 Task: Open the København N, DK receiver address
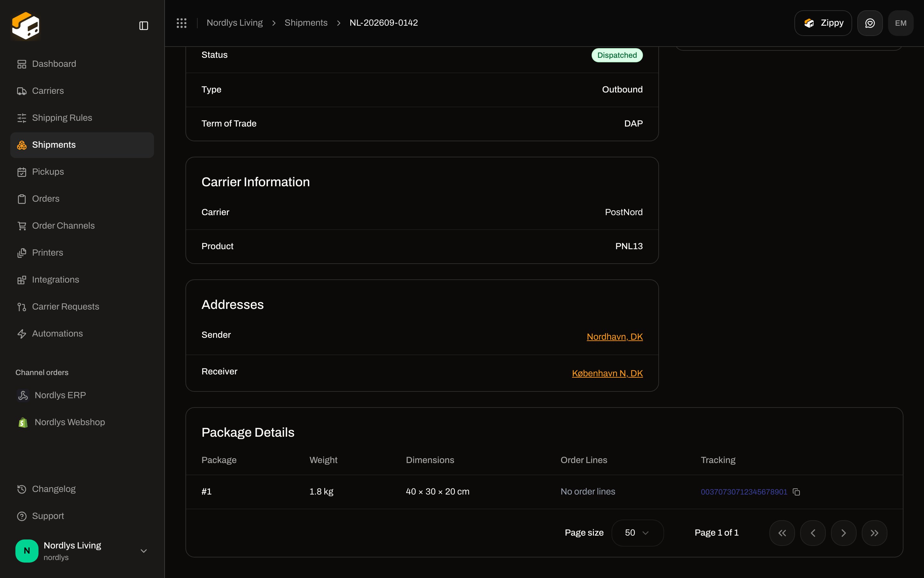click(x=607, y=373)
